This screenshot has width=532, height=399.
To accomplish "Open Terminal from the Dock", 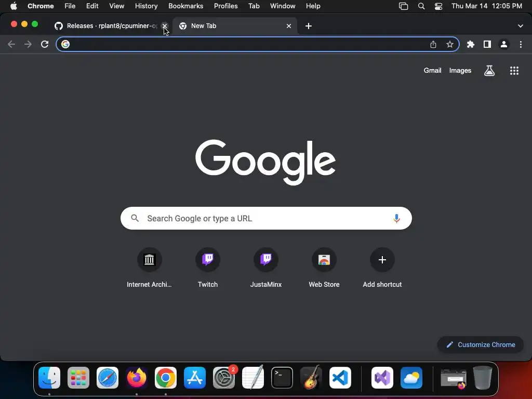I will 282,378.
